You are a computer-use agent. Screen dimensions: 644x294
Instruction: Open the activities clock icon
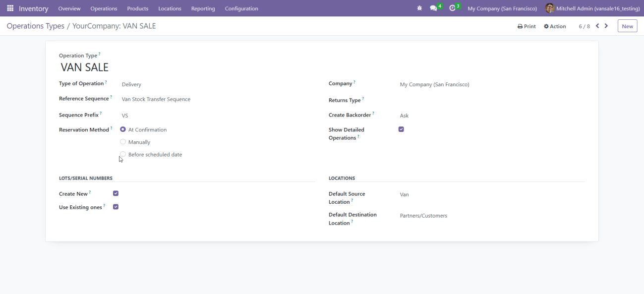(x=452, y=8)
